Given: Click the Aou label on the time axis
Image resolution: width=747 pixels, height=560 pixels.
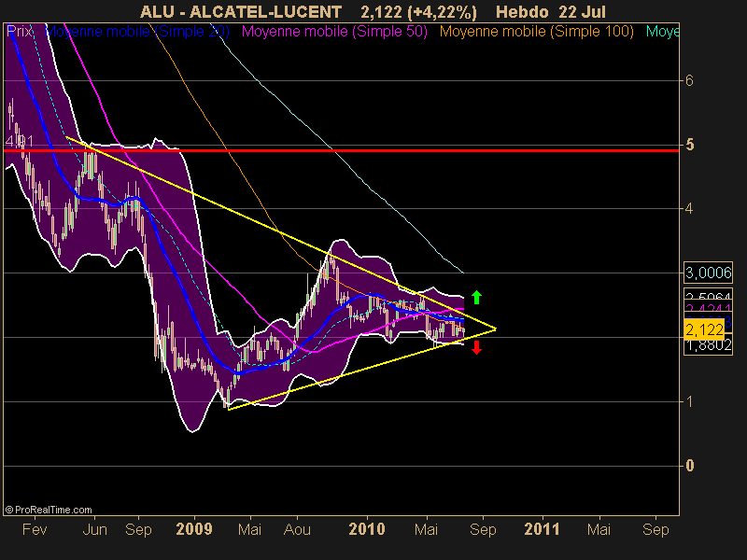Looking at the screenshot, I should tap(297, 529).
